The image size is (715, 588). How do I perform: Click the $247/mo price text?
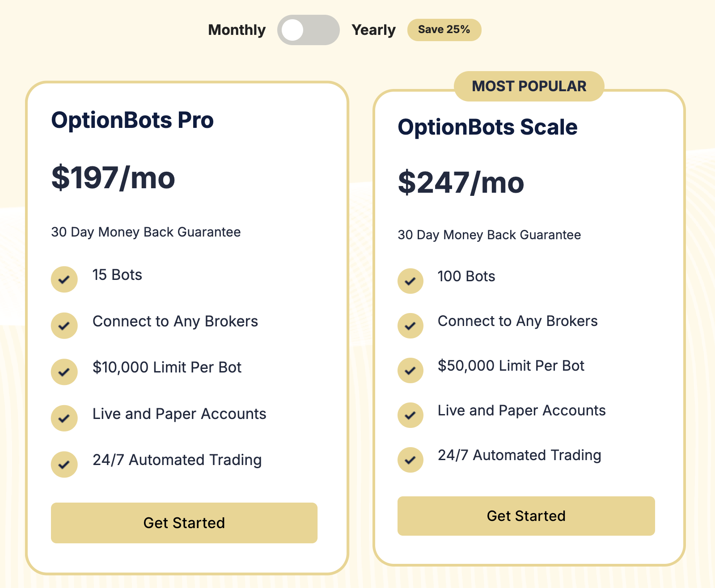click(461, 183)
